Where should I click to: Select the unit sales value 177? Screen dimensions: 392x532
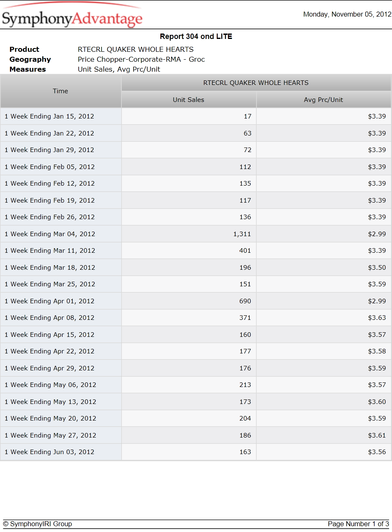click(x=245, y=351)
